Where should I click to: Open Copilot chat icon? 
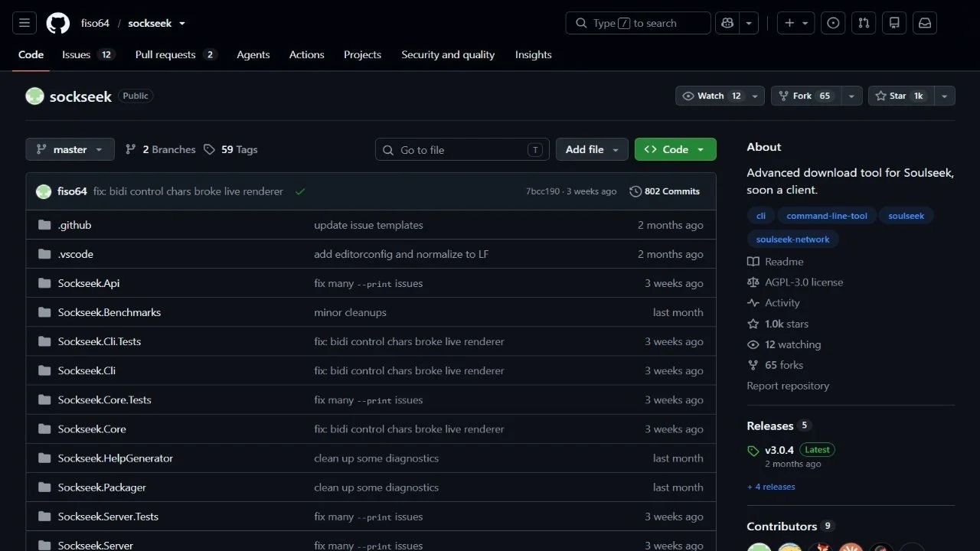pyautogui.click(x=727, y=23)
